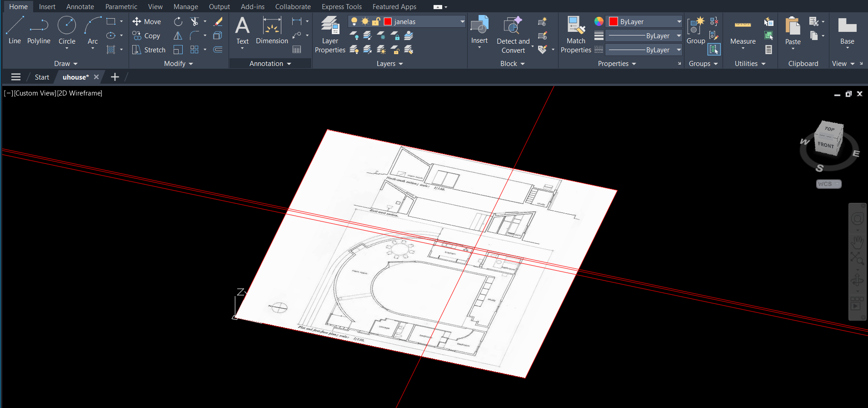Open the Measure tool
868x408 pixels.
point(743,31)
